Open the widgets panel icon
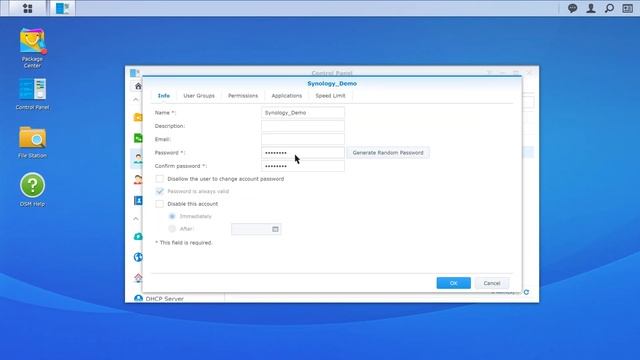The height and width of the screenshot is (360, 640). (627, 8)
